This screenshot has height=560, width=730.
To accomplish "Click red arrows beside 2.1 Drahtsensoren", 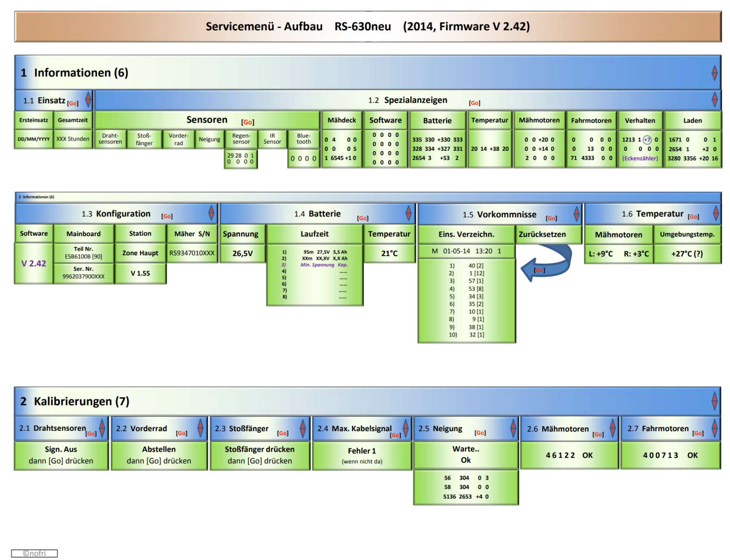I will click(102, 428).
